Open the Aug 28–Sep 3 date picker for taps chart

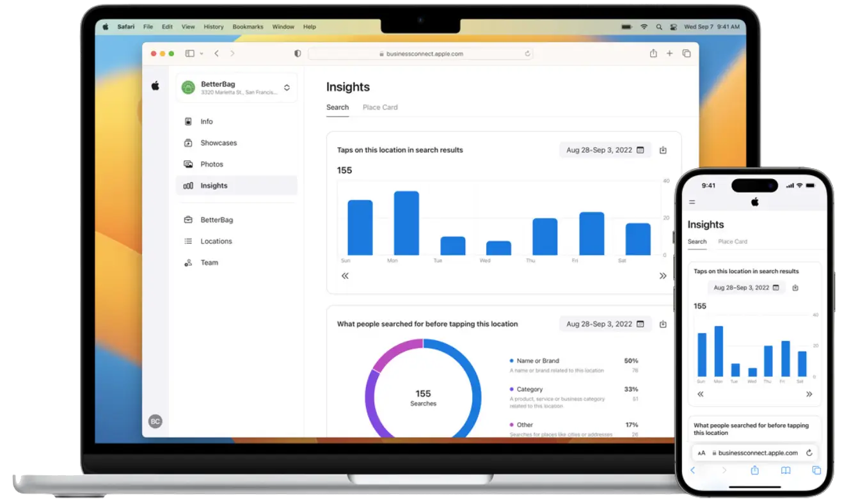tap(605, 150)
